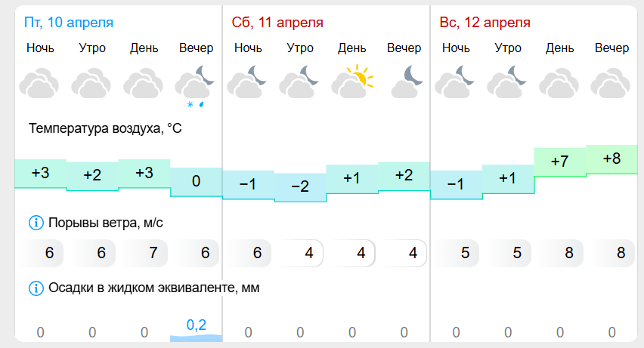Open the Сб, 11 апреля day header

click(x=277, y=23)
